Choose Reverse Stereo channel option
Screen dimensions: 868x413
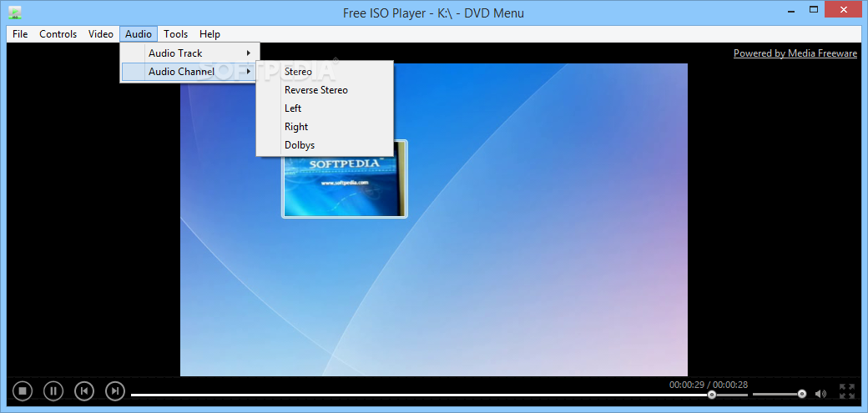pos(325,89)
